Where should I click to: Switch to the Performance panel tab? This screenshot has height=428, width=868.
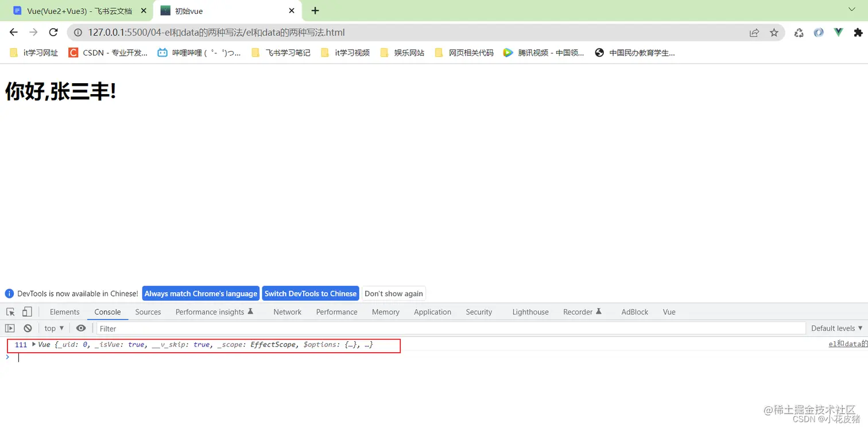coord(336,312)
